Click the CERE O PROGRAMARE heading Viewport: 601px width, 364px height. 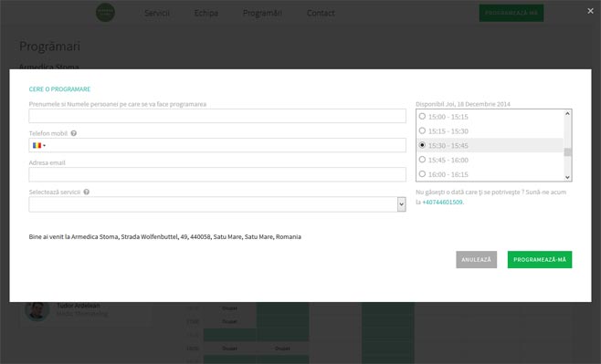[x=59, y=89]
